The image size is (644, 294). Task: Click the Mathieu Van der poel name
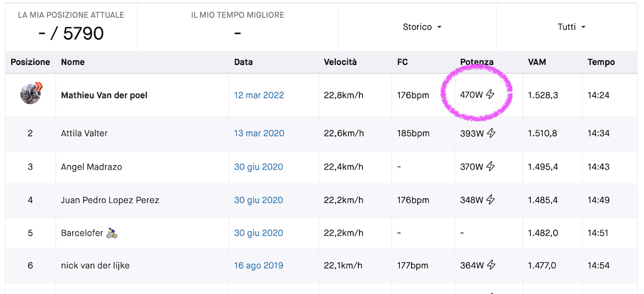[104, 95]
